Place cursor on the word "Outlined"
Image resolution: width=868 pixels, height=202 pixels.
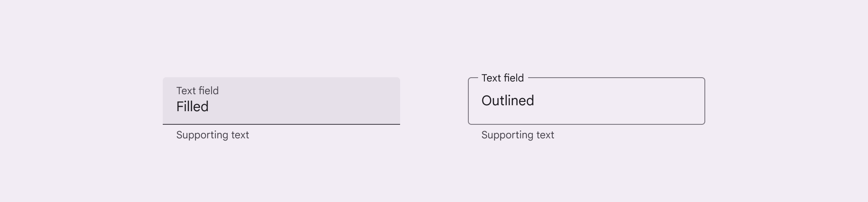pyautogui.click(x=508, y=101)
